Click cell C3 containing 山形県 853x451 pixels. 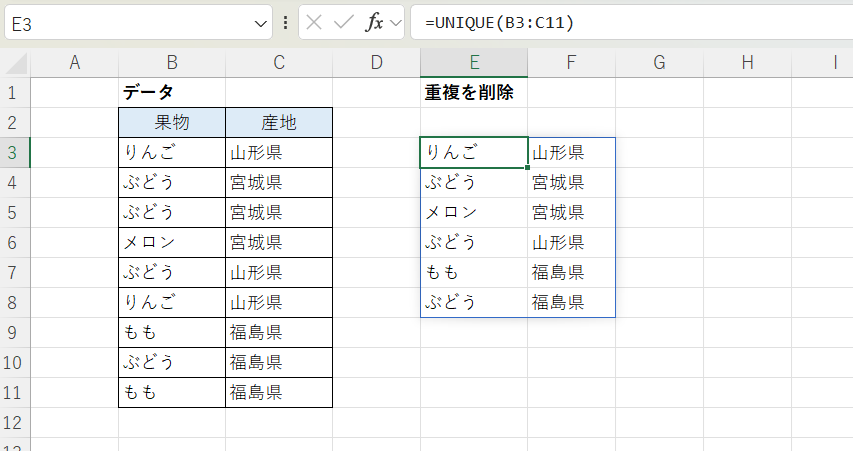(x=279, y=152)
